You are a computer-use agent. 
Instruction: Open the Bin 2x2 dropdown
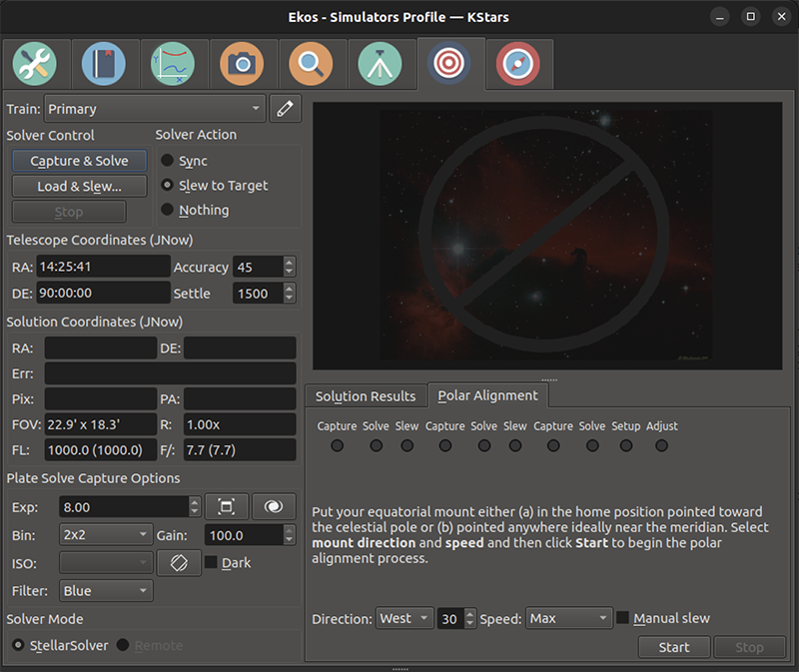[105, 535]
